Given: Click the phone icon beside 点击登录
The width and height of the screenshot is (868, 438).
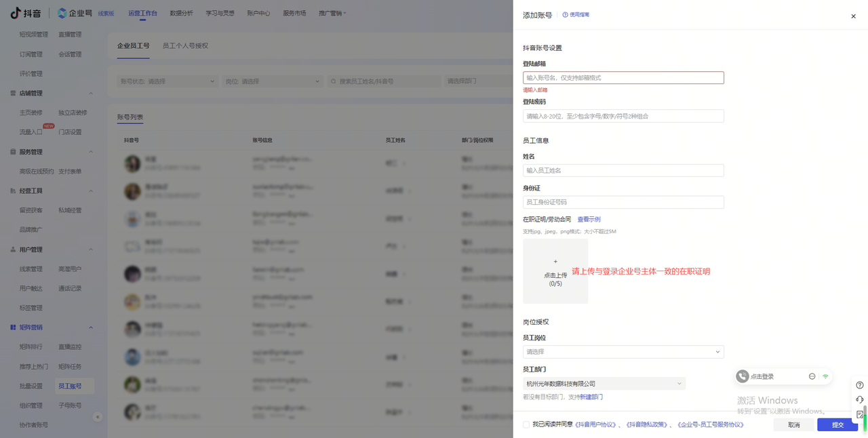Looking at the screenshot, I should point(743,376).
